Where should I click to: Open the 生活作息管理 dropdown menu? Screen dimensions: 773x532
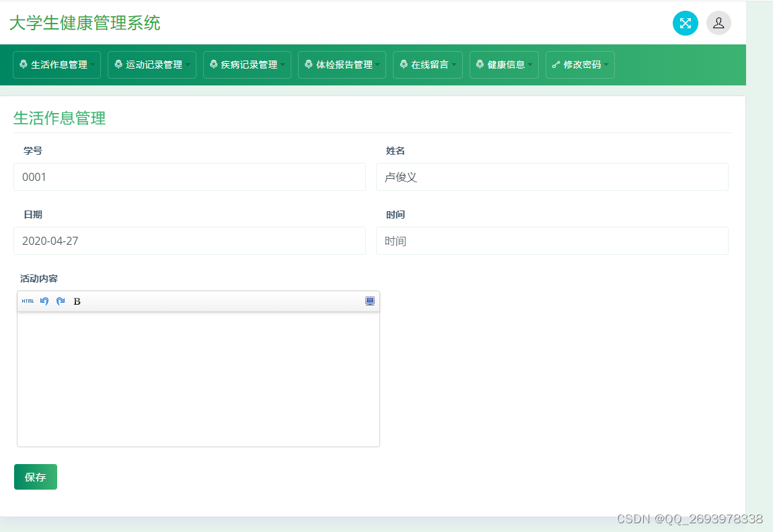click(x=57, y=65)
